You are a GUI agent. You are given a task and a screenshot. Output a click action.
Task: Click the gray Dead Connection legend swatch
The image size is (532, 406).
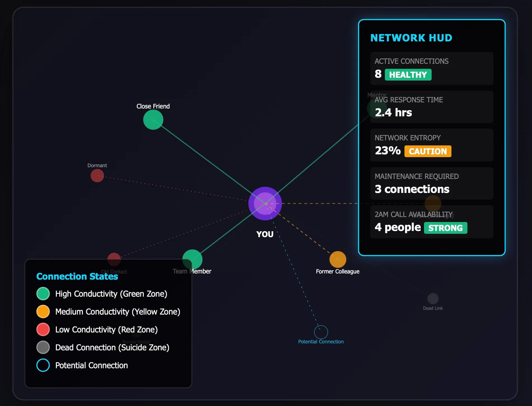coord(43,347)
